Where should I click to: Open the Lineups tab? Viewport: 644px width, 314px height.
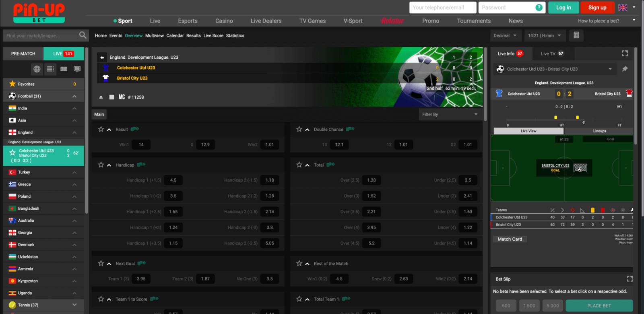(x=599, y=131)
